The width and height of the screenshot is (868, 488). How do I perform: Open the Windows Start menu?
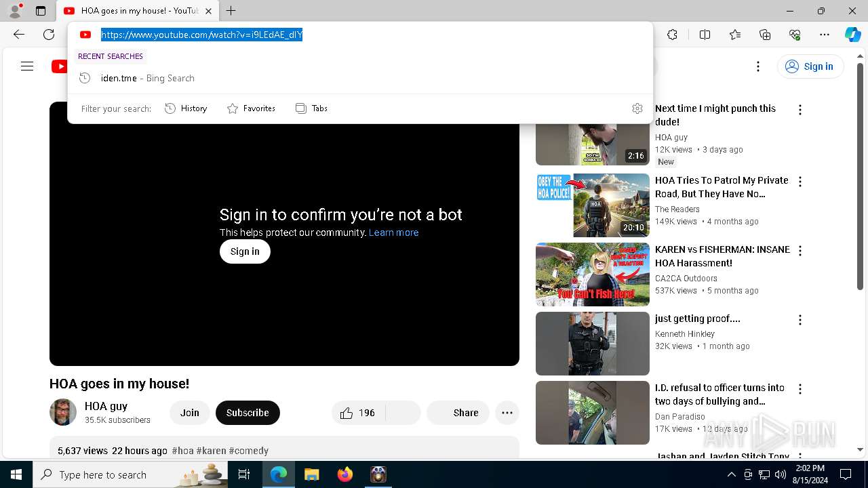(x=16, y=474)
